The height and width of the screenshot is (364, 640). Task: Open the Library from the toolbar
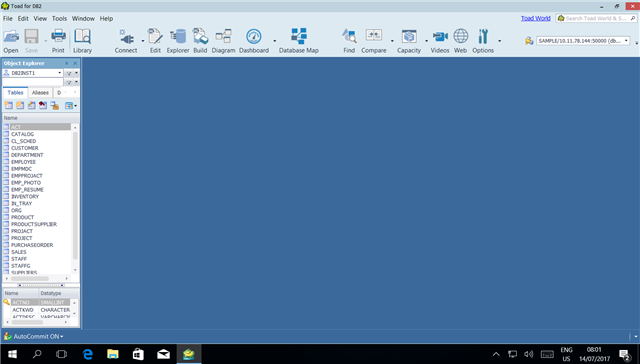coord(82,37)
